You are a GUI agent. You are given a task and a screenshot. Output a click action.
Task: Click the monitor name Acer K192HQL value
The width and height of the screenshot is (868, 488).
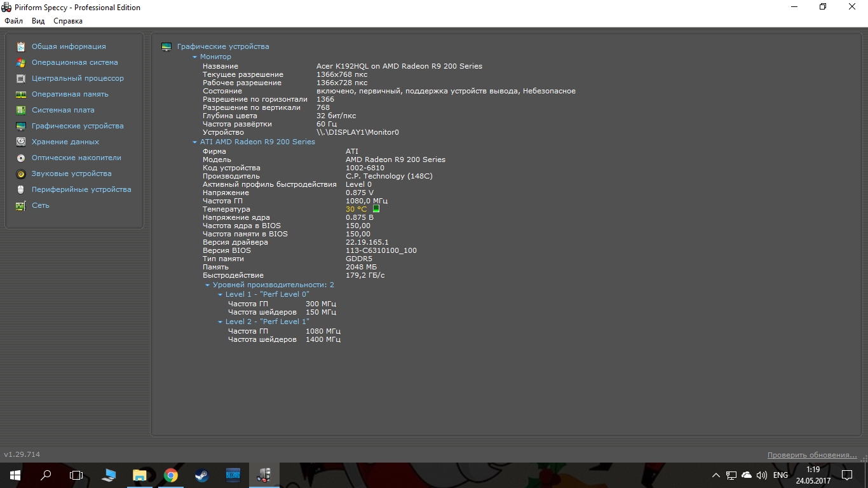tap(399, 66)
